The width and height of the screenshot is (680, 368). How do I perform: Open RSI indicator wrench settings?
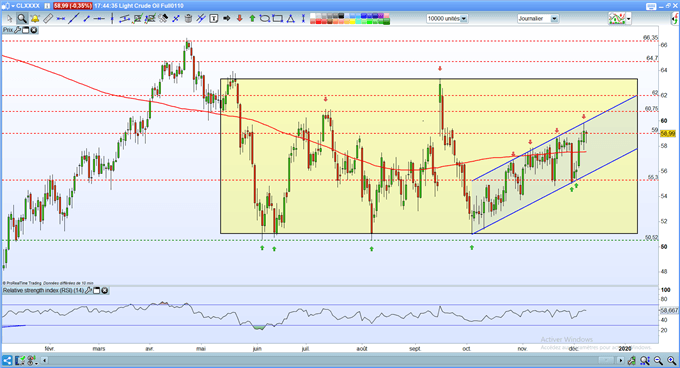[88, 290]
